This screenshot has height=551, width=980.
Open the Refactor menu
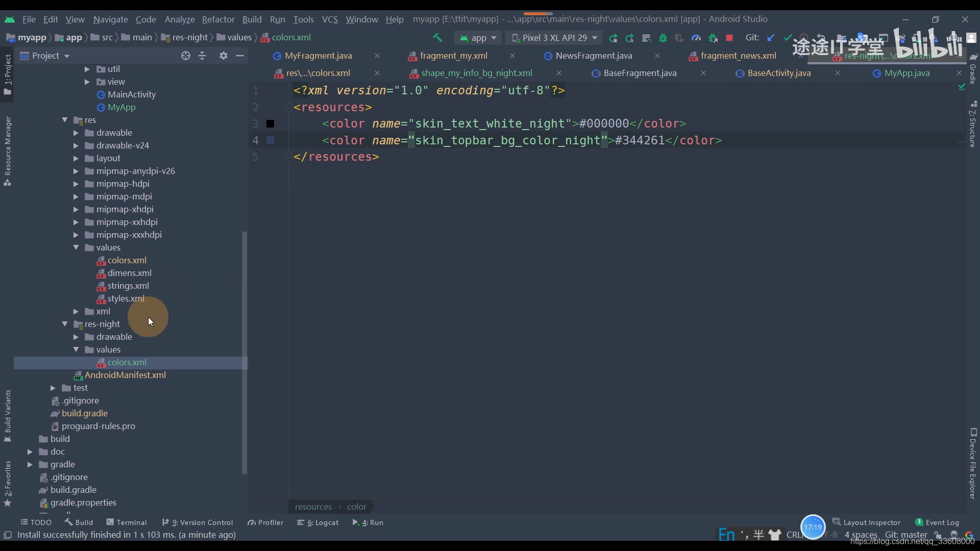tap(218, 19)
